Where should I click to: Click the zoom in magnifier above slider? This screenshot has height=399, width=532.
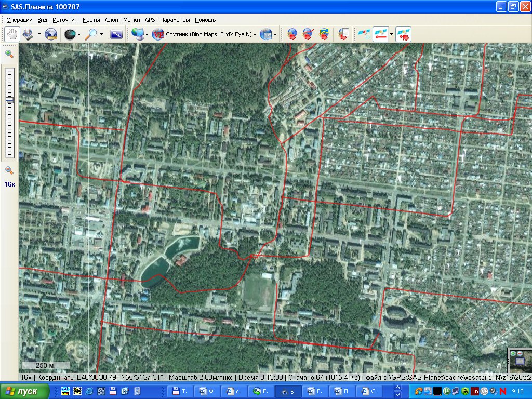point(9,54)
